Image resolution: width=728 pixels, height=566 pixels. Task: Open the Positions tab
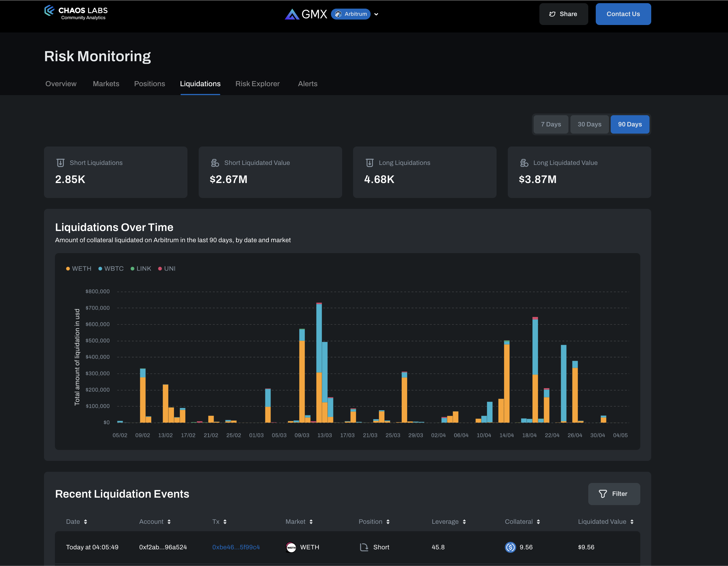[149, 84]
